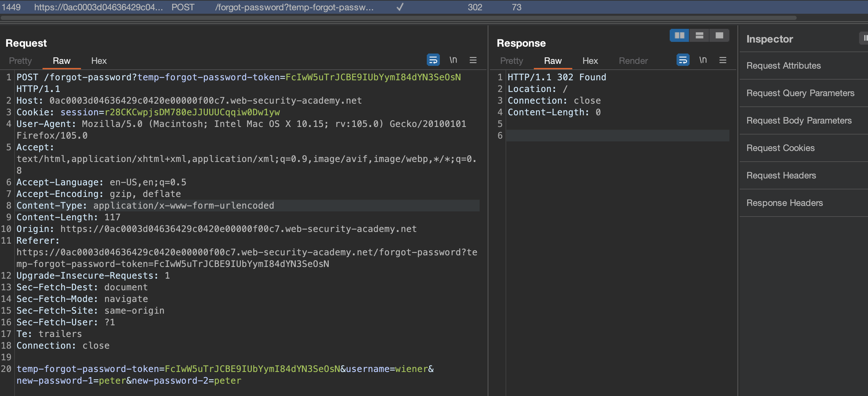Image resolution: width=868 pixels, height=396 pixels.
Task: Show non-printable characters in Request panel
Action: (453, 60)
